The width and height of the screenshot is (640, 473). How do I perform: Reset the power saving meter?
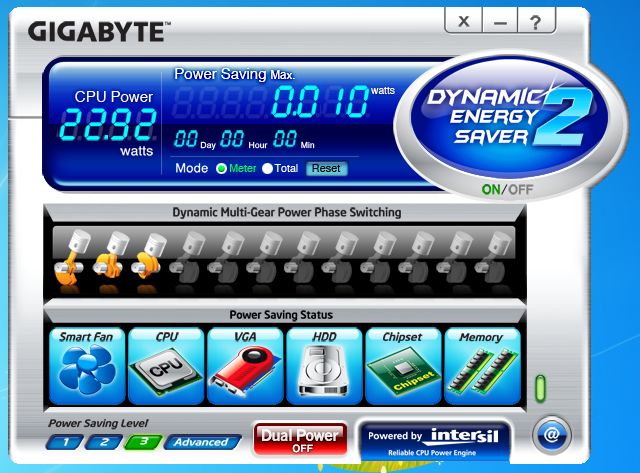point(327,169)
